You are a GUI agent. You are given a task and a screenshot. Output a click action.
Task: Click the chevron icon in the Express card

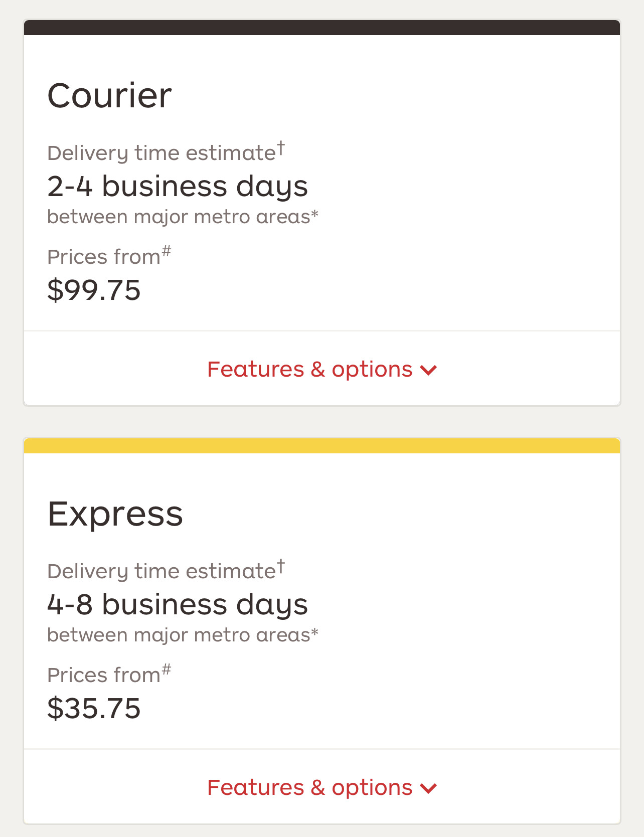tap(429, 789)
